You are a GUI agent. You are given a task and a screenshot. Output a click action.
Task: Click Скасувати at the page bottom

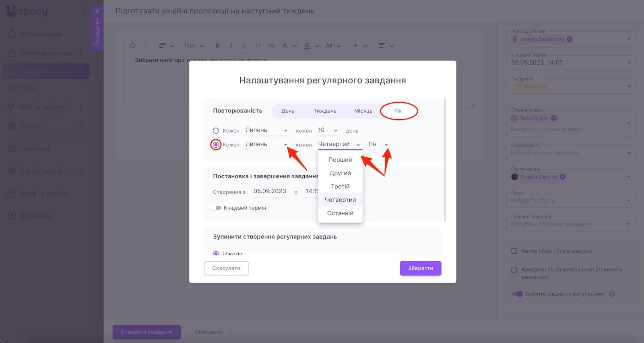(x=209, y=332)
